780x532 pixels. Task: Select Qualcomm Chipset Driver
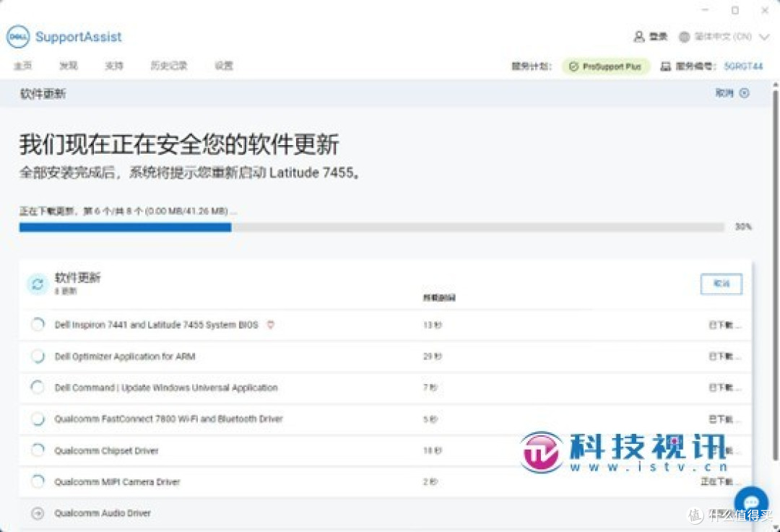106,451
